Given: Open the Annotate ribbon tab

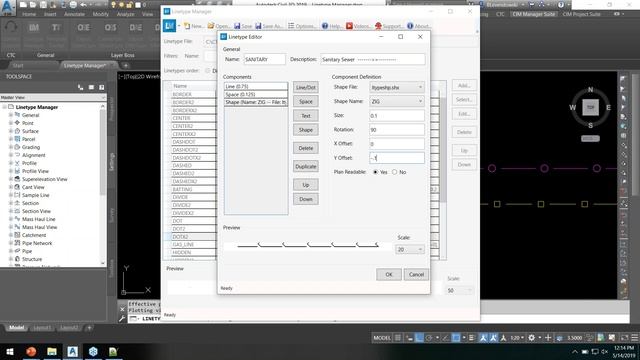Looking at the screenshot, I should pyautogui.click(x=74, y=14).
